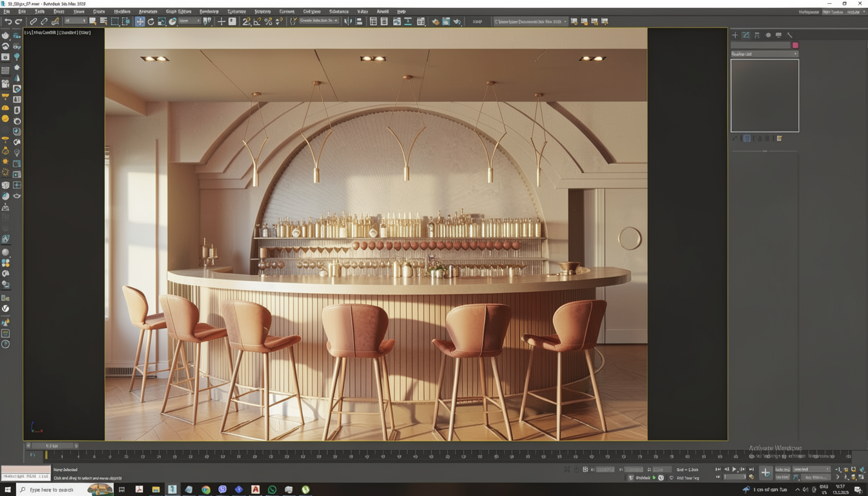
Task: Switch to the Modify panel icon
Action: [745, 35]
